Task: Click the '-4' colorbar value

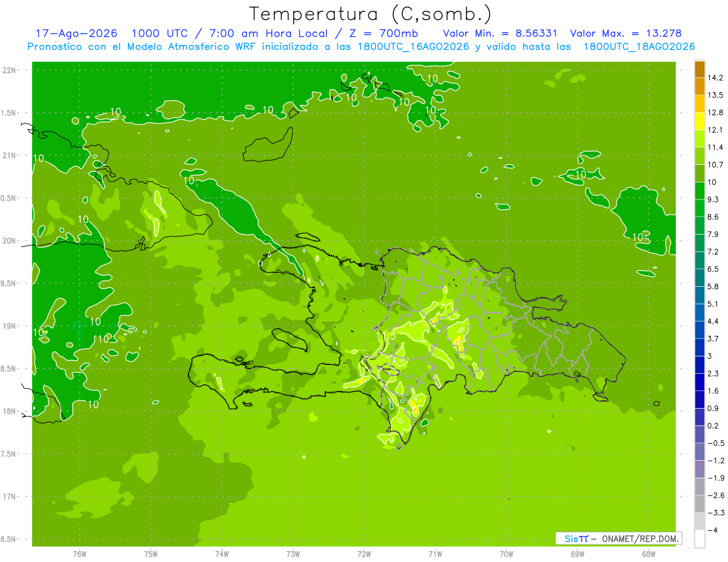Action: (x=713, y=530)
